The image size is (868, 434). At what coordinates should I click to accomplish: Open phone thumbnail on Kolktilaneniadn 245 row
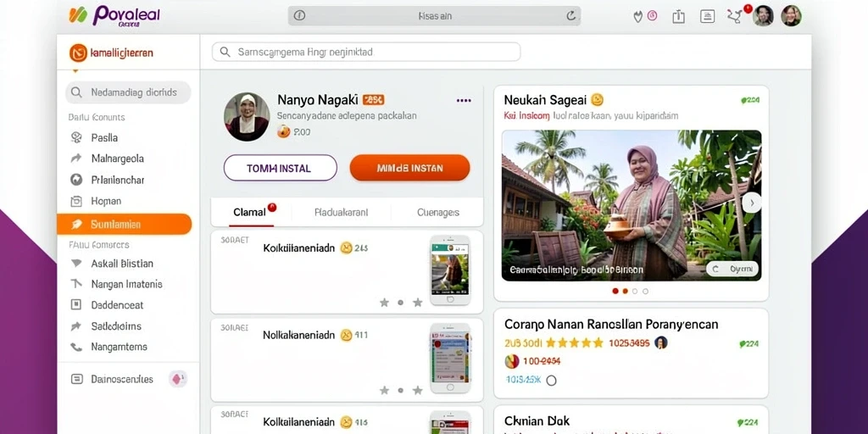tap(450, 270)
